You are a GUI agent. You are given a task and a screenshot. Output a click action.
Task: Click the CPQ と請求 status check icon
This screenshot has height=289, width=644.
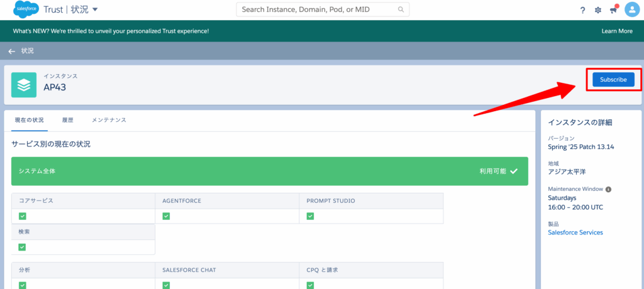coord(310,285)
